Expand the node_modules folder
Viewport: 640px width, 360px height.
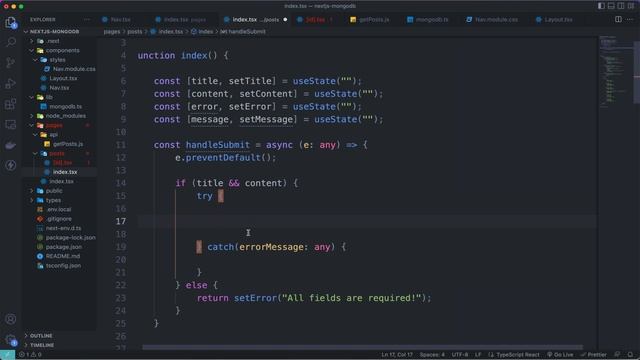pyautogui.click(x=65, y=116)
